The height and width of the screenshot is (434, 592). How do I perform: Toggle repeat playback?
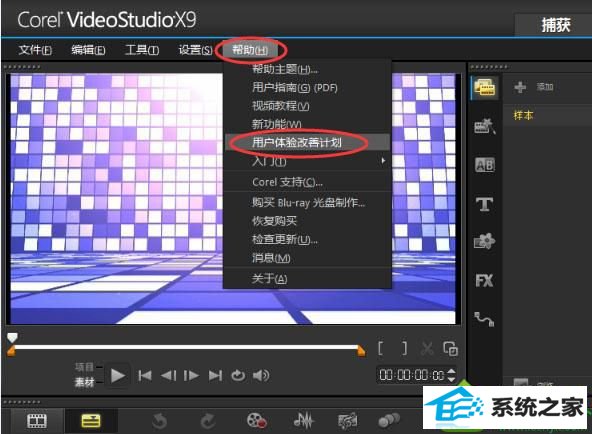(x=238, y=376)
